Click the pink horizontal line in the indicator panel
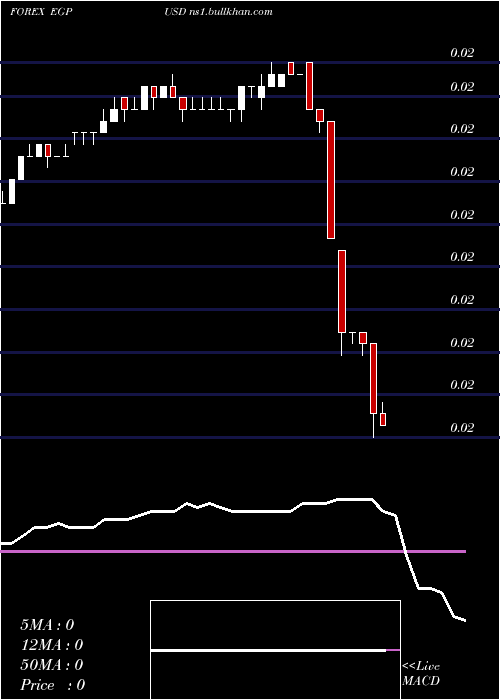Screen dimensions: 500x700 [233, 552]
